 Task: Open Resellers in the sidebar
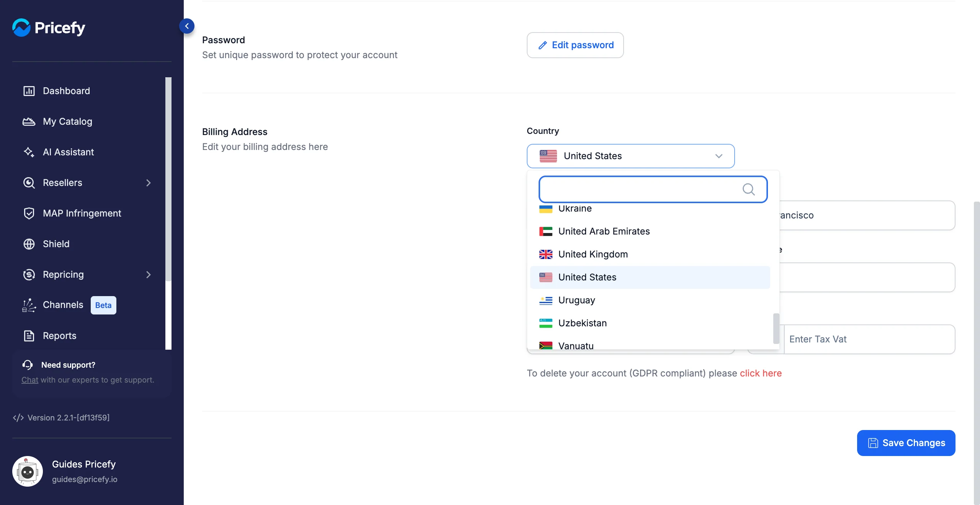point(62,182)
